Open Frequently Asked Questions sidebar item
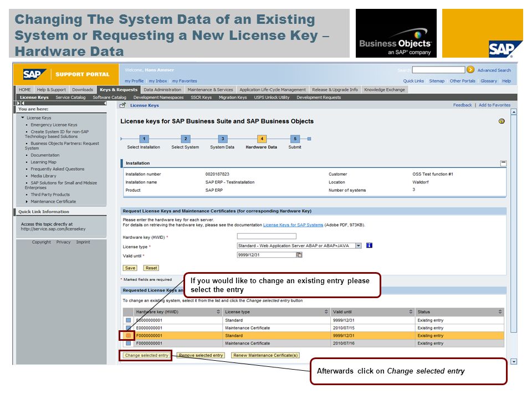This screenshot has height=399, width=532. [x=57, y=169]
